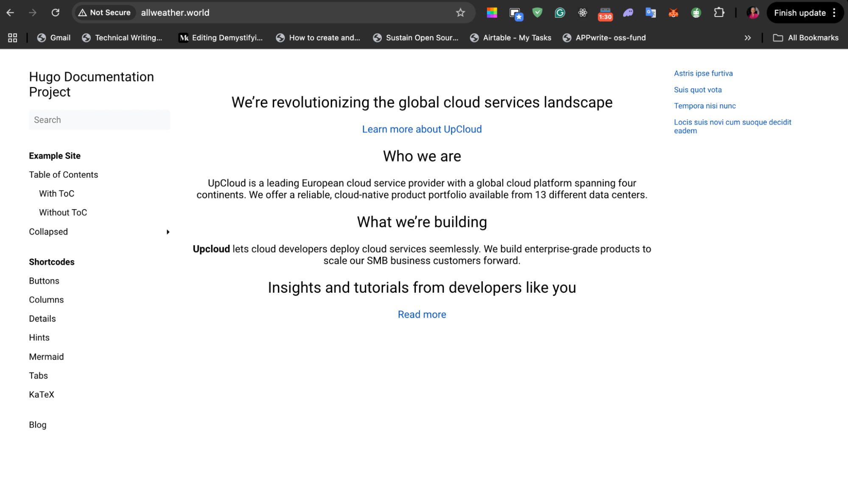Expand the Collapsed menu arrow

pos(168,232)
